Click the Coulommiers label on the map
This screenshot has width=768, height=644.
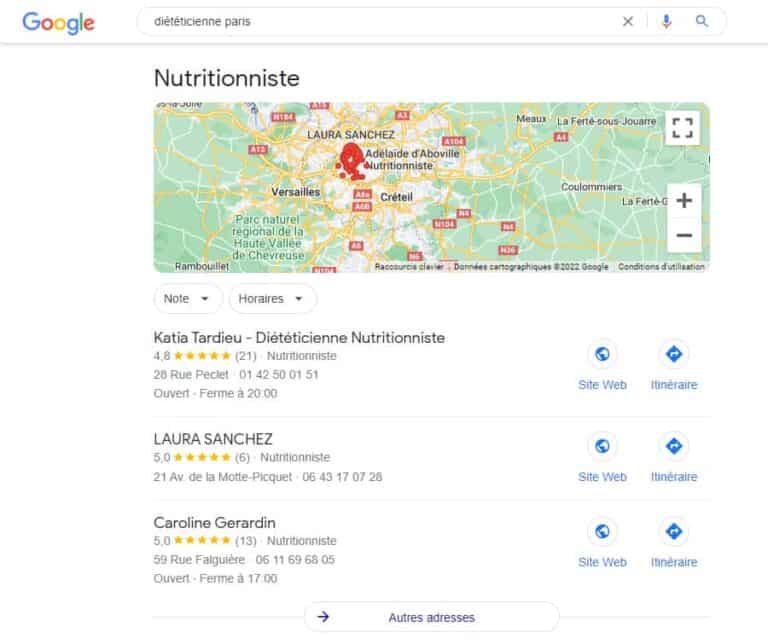pos(592,187)
